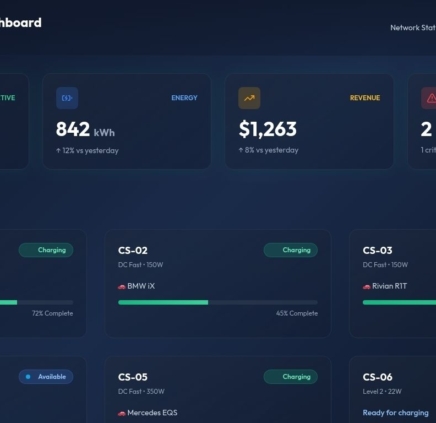
Task: Click the Charging badge above 72% Complete
Action: (x=46, y=250)
